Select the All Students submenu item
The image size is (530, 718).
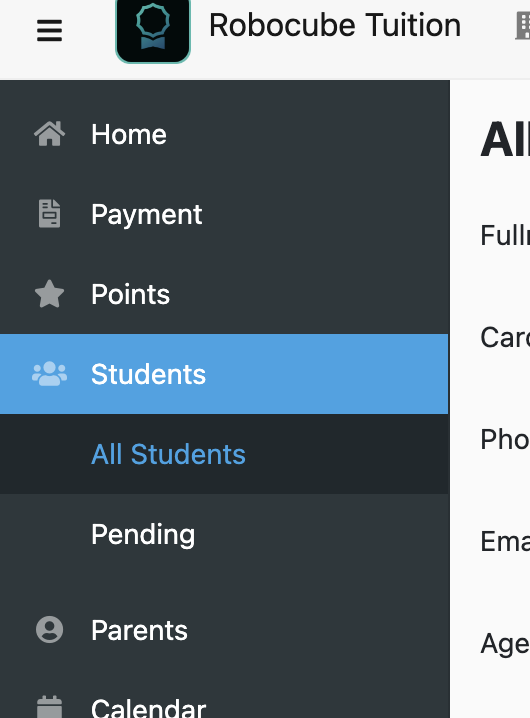(x=224, y=454)
